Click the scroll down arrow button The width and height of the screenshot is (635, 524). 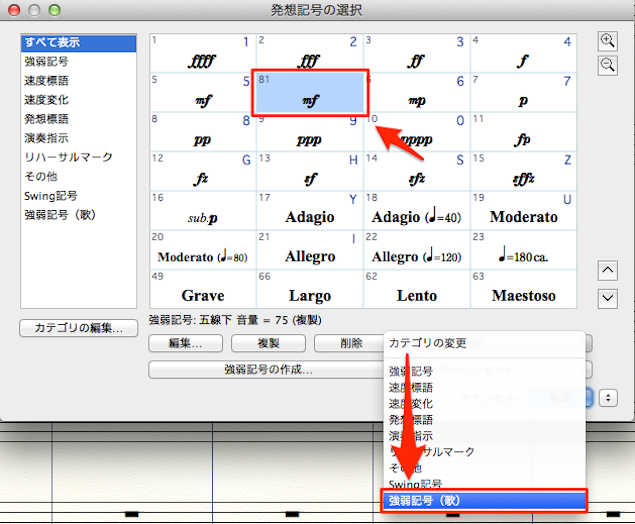(x=607, y=299)
